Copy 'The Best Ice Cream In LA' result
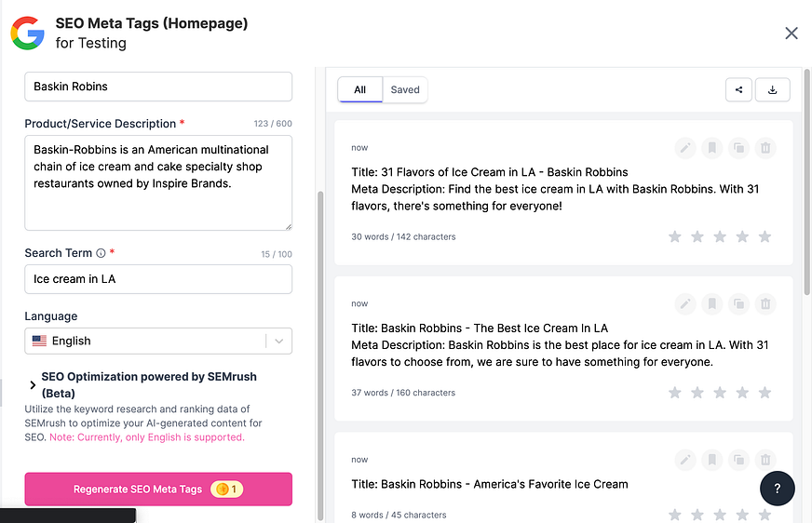Viewport: 812px width, 523px height. [738, 303]
